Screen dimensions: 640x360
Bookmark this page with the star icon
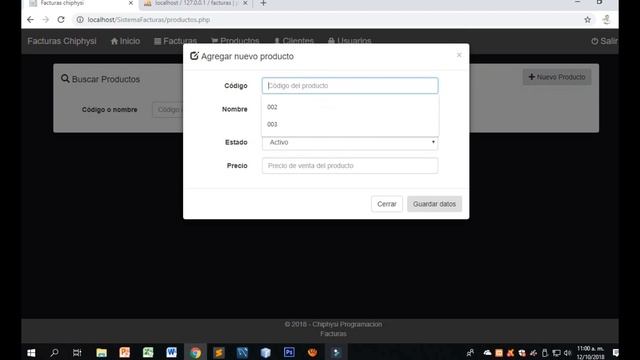(587, 20)
